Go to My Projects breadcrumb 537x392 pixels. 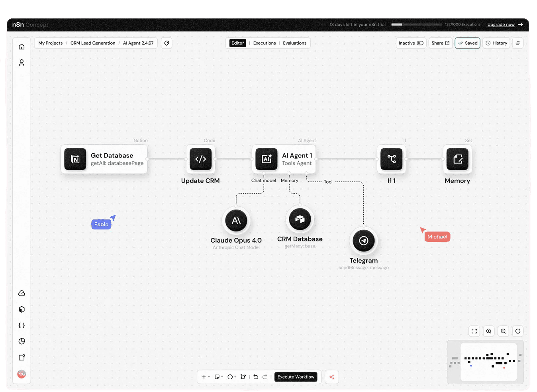coord(51,43)
